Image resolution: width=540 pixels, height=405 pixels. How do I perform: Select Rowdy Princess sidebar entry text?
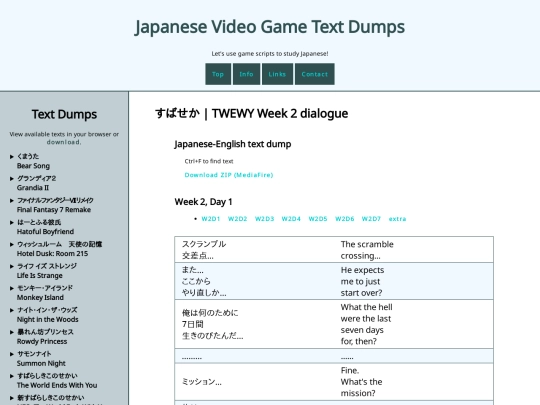[x=42, y=342]
